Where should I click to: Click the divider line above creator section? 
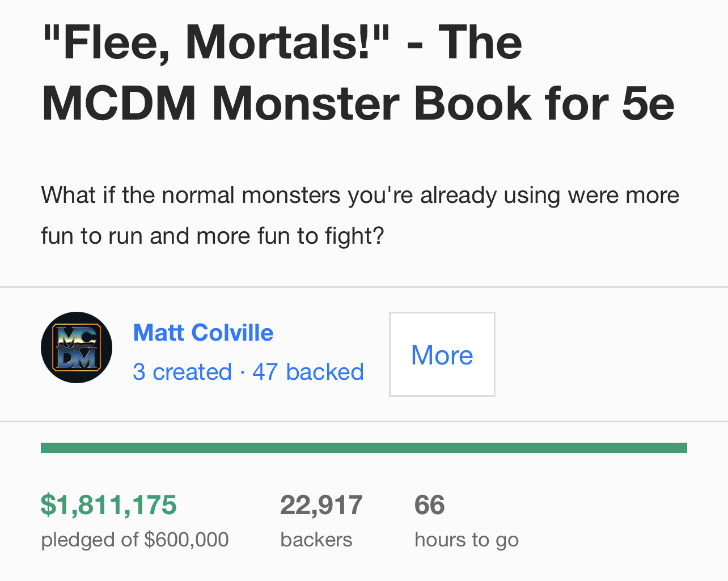tap(363, 287)
